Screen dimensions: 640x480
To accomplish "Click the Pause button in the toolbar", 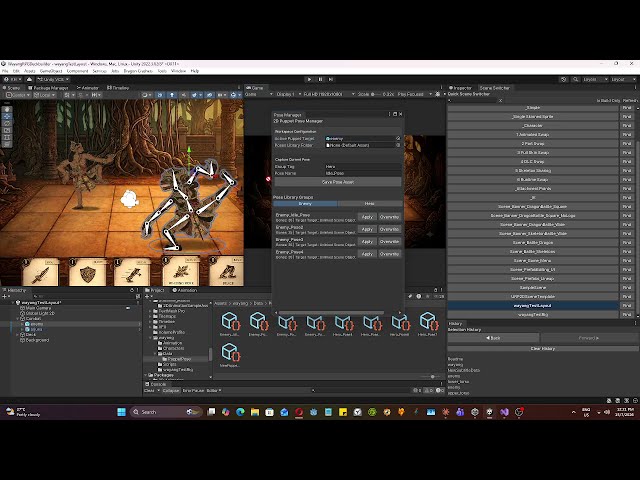I will (x=320, y=79).
